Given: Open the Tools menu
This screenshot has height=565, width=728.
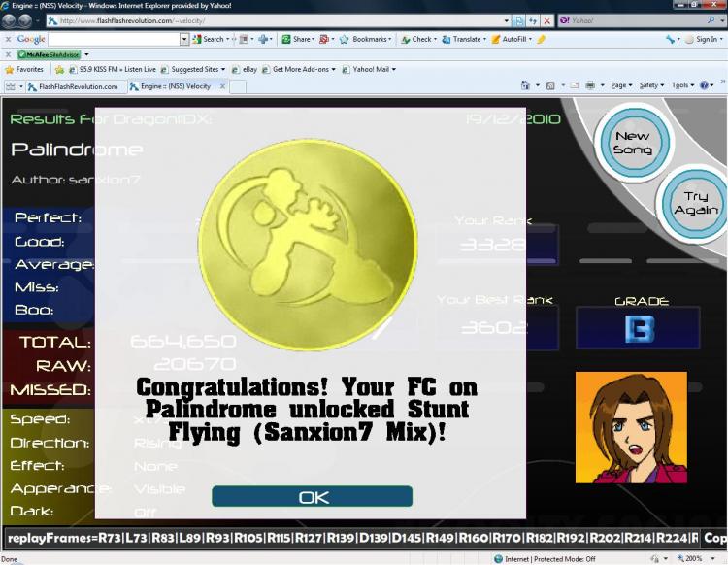Looking at the screenshot, I should click(x=682, y=85).
